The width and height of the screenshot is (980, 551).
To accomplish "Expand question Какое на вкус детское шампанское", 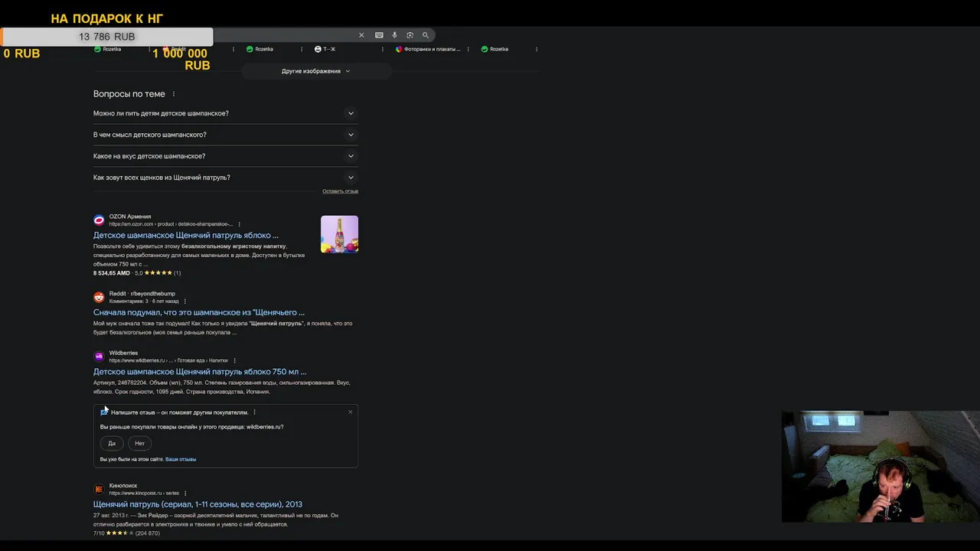I will (x=225, y=156).
